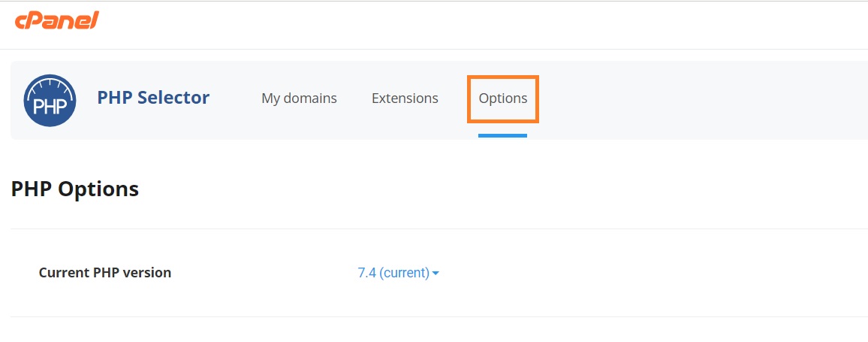Click the (current) text in the version selector
The width and height of the screenshot is (868, 342).
[404, 273]
